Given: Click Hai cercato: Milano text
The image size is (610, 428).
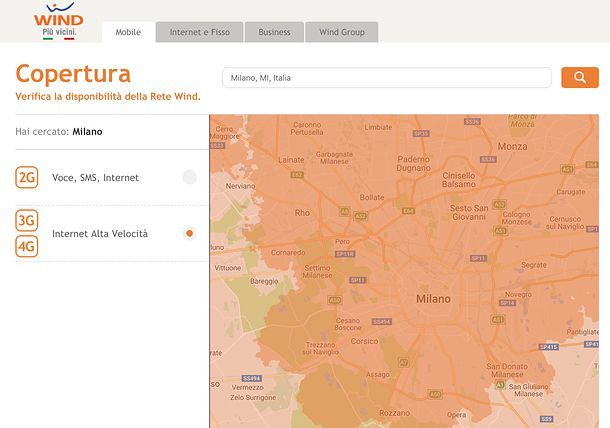Looking at the screenshot, I should coord(59,132).
